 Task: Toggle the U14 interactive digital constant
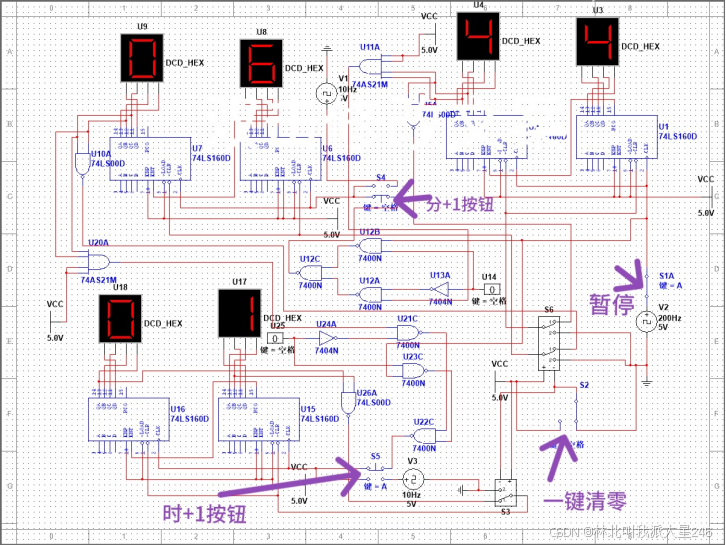tap(492, 290)
